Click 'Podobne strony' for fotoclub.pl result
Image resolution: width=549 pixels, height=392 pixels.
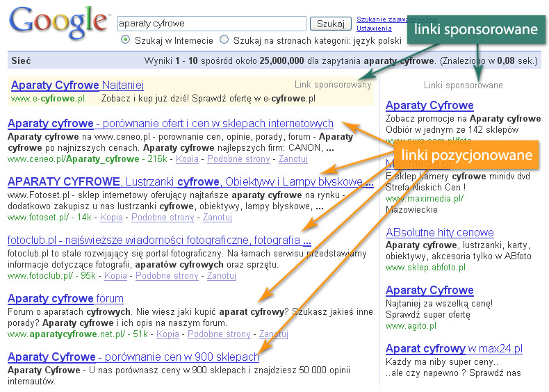click(x=167, y=276)
